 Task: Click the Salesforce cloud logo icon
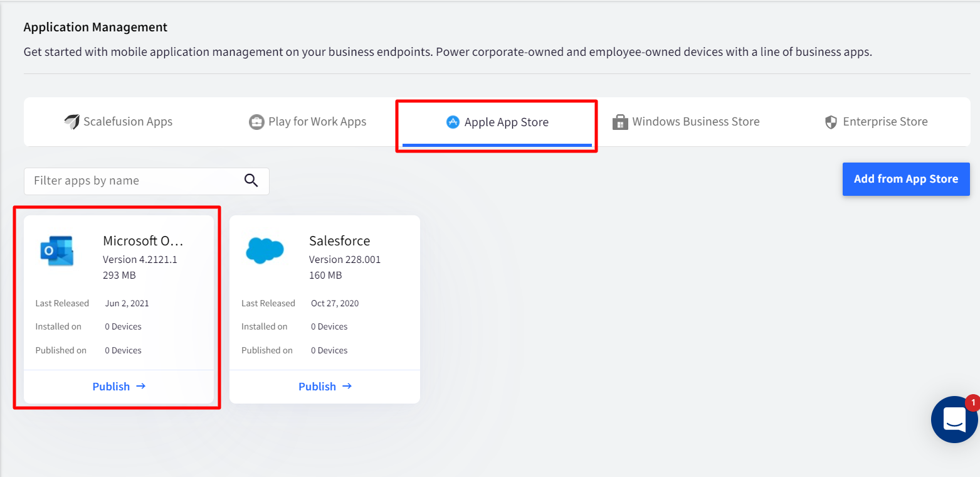(x=265, y=250)
